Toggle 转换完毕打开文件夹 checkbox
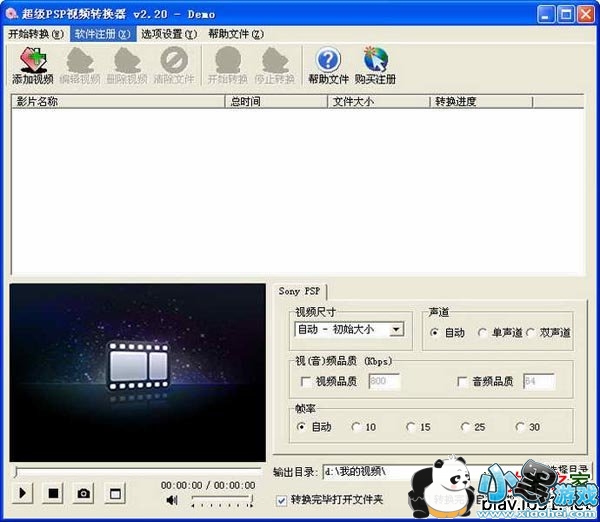The height and width of the screenshot is (522, 600). coord(282,501)
